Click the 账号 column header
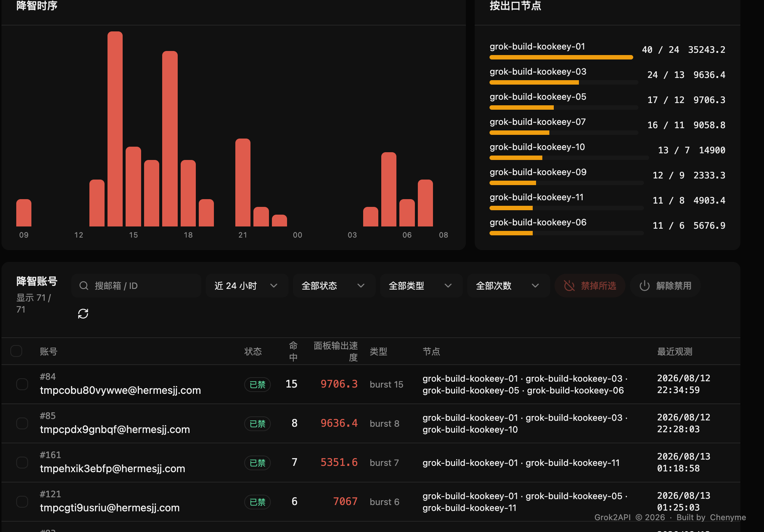The image size is (764, 532). point(49,351)
